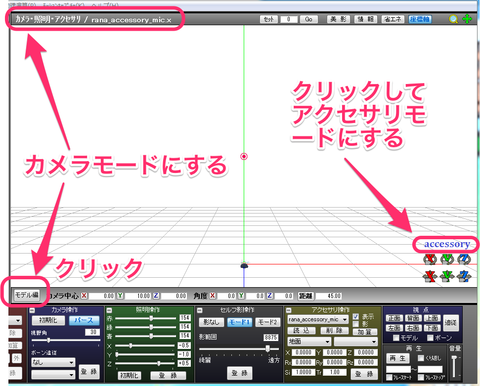Viewport: 480px width, 386px height.
Task: Click 登録 in the self-shadow panel
Action: pos(239,373)
